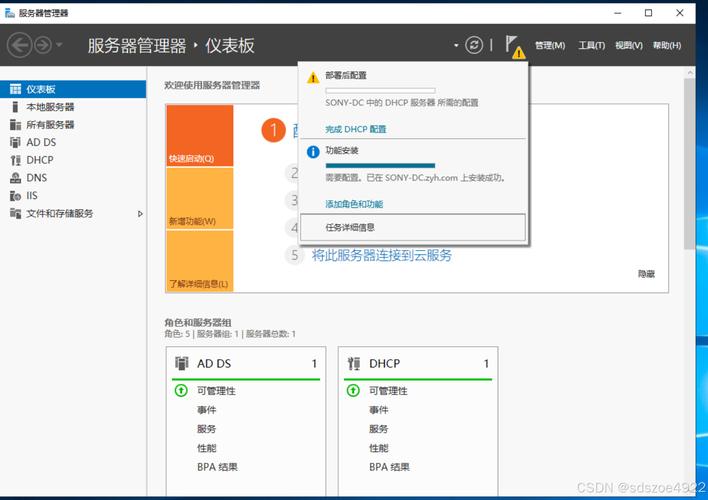Select the 新增功能(W) tile
This screenshot has width=708, height=500.
[200, 198]
